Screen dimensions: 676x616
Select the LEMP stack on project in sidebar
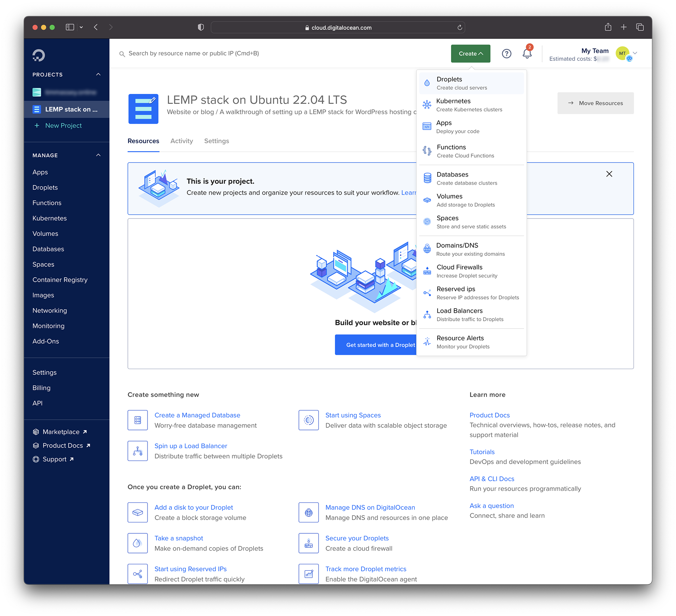pyautogui.click(x=67, y=109)
